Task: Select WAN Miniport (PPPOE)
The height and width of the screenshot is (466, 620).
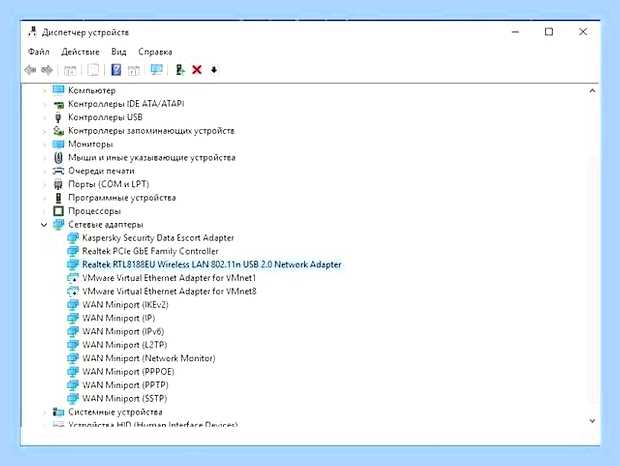Action: click(128, 372)
